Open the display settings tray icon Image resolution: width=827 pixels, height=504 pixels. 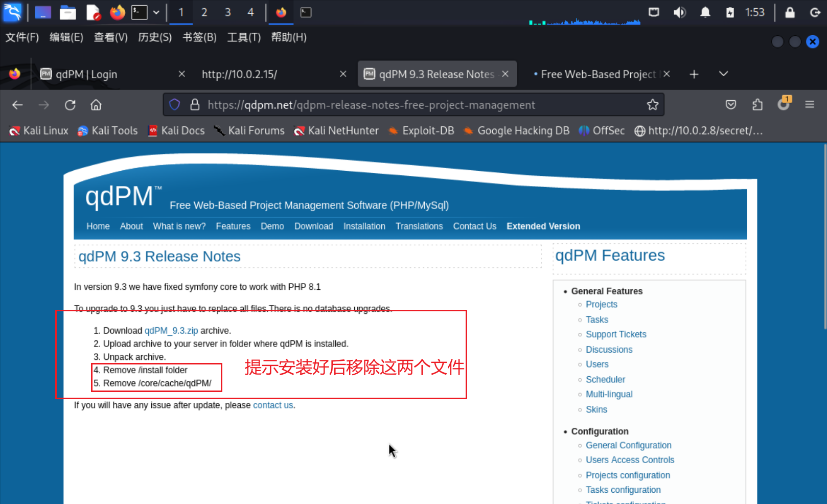click(654, 12)
